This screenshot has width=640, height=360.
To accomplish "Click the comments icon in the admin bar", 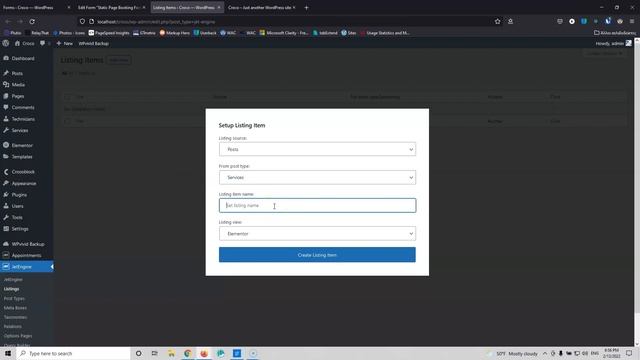I will click(x=42, y=43).
